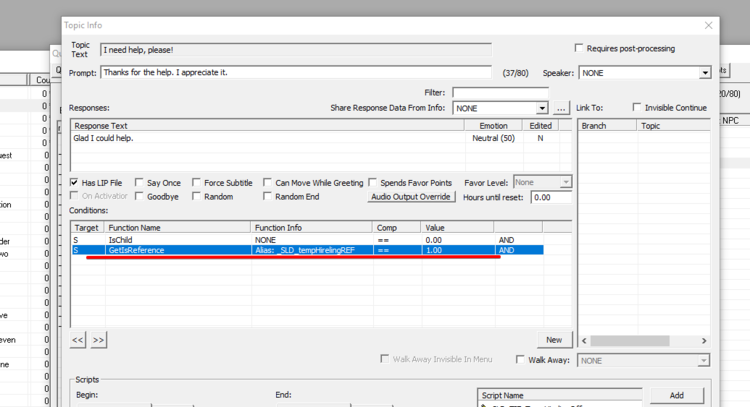
Task: Enable the Requires post-processing checkbox
Action: pyautogui.click(x=579, y=48)
